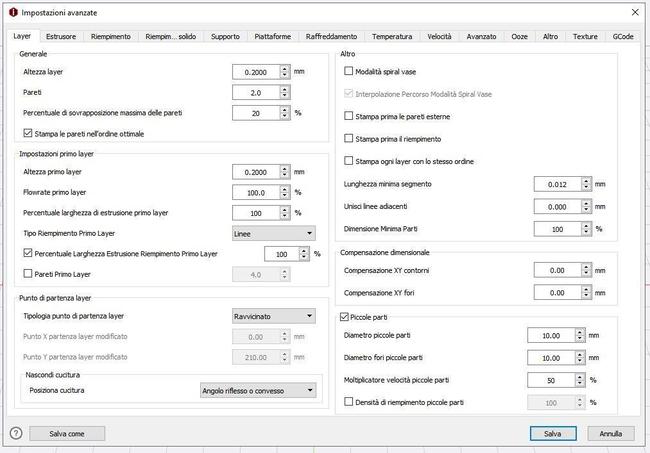Expand Tipologia punto di partenza dropdown

pyautogui.click(x=273, y=316)
